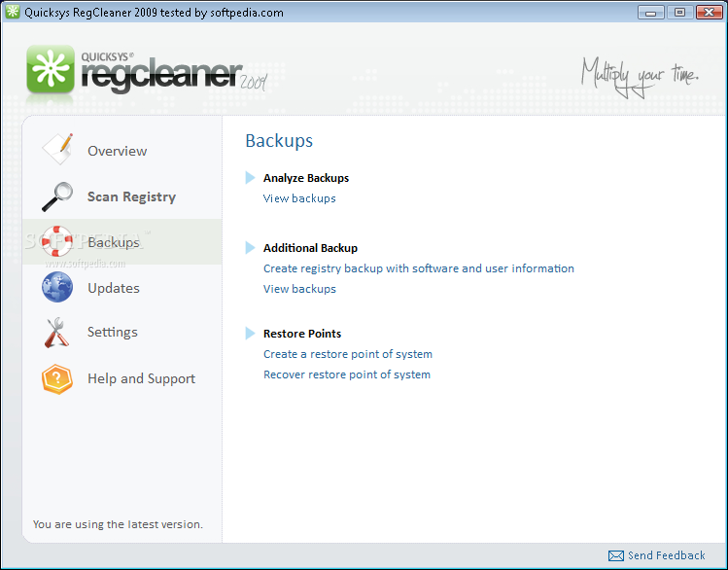Click the Help and Support question mark icon
The height and width of the screenshot is (570, 728).
click(x=57, y=379)
